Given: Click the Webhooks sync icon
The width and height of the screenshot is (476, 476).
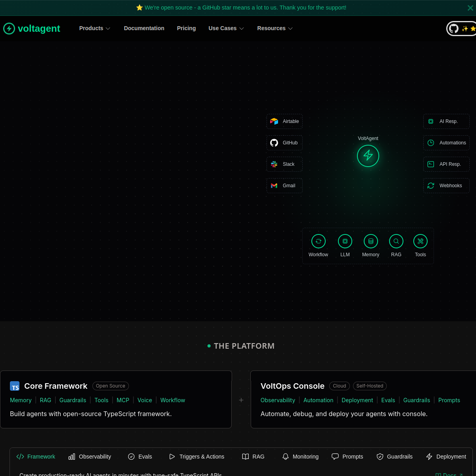Looking at the screenshot, I should click(x=431, y=186).
